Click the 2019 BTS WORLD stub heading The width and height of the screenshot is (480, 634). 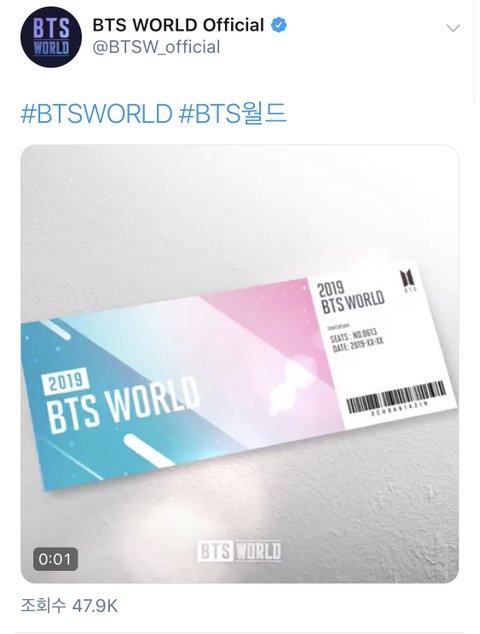click(350, 297)
